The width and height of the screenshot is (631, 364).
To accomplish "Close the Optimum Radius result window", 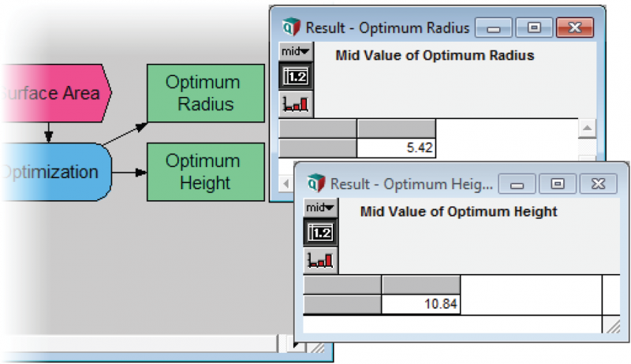I will (575, 28).
